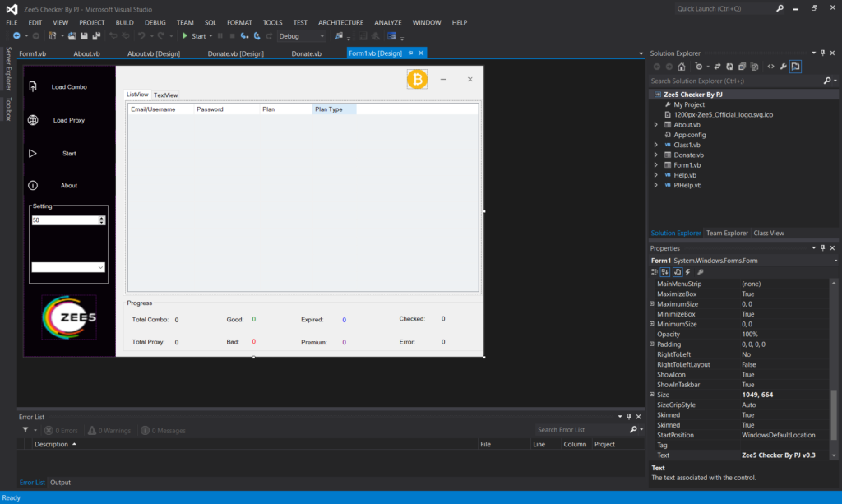Open the Server Explorer side tab
842x504 pixels.
click(8, 69)
